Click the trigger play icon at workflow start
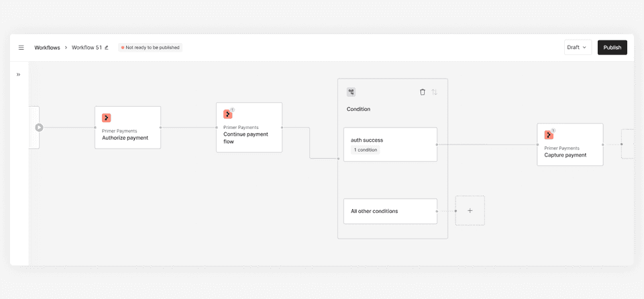This screenshot has width=644, height=299. click(39, 128)
